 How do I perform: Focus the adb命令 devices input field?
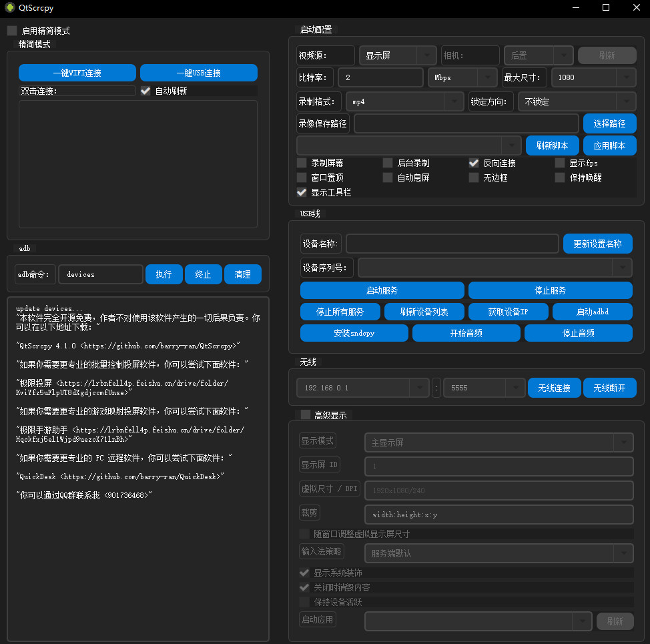pyautogui.click(x=101, y=274)
